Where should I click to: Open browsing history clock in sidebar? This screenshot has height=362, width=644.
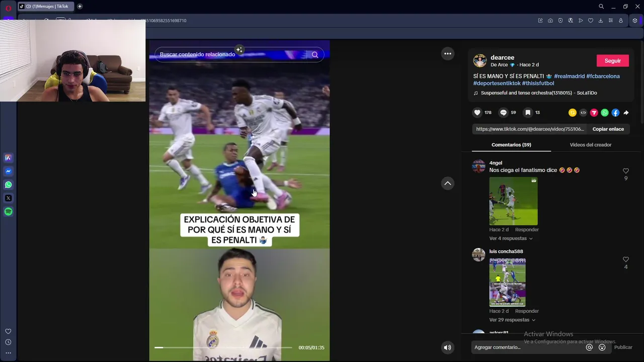click(8, 342)
